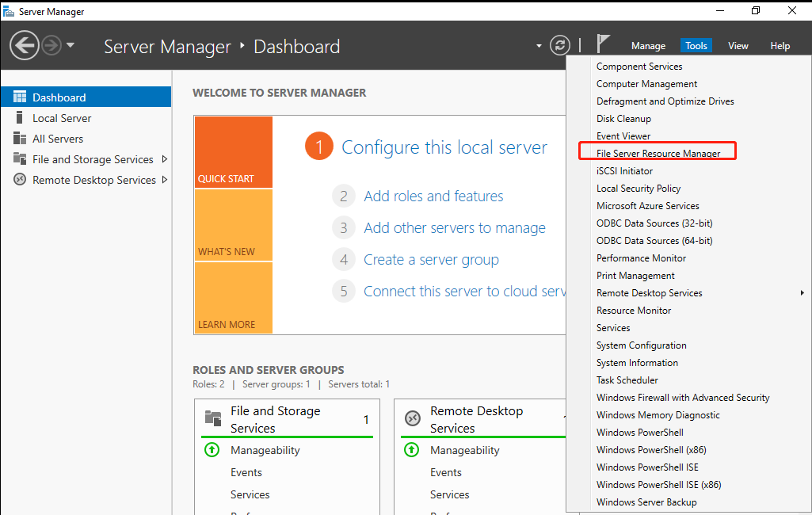Click Add roles and features link

point(433,196)
